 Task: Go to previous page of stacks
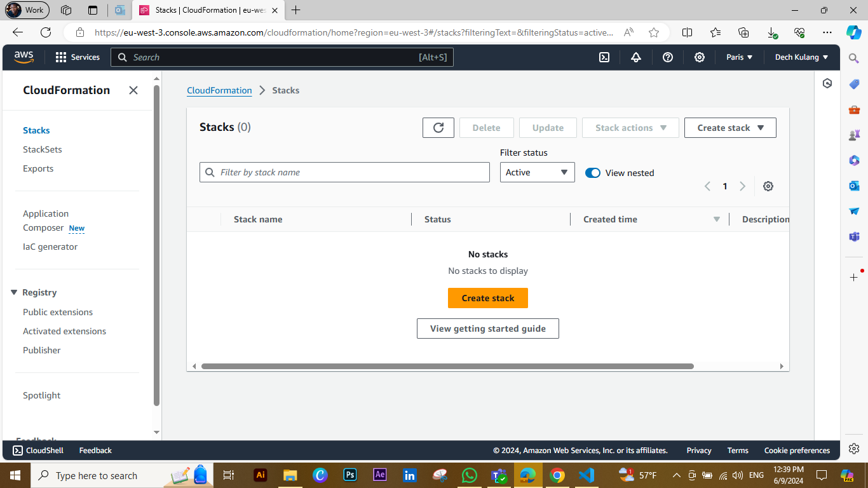click(x=707, y=186)
